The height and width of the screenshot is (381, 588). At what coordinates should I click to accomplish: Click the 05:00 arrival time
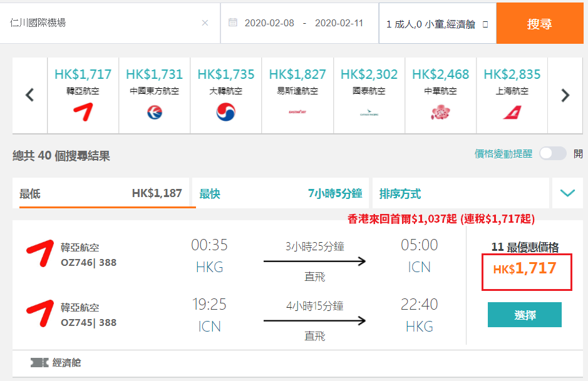(420, 245)
